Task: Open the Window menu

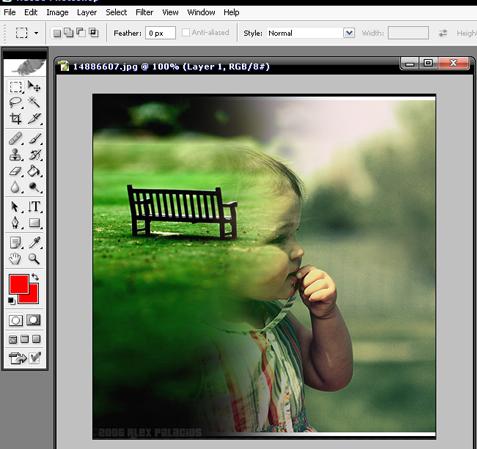Action: point(201,12)
